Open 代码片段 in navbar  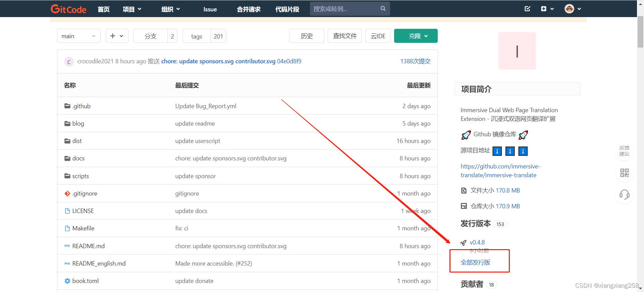287,9
